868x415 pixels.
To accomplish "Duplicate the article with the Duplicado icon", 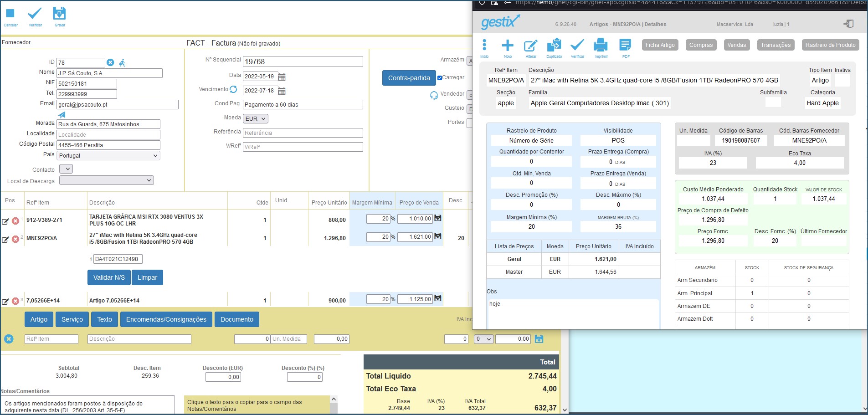I will [554, 45].
